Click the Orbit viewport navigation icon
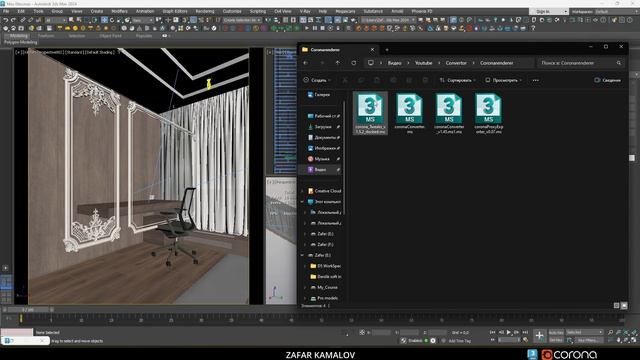 [626, 340]
